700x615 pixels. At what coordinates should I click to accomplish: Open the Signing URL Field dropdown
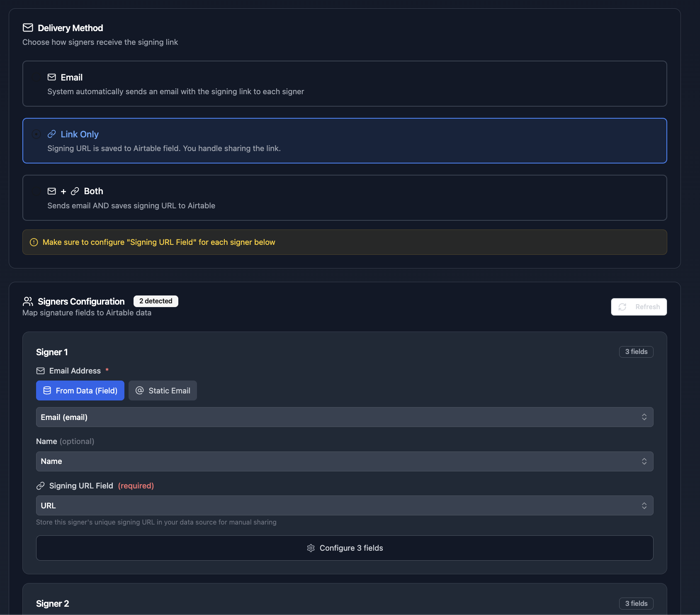pyautogui.click(x=344, y=506)
